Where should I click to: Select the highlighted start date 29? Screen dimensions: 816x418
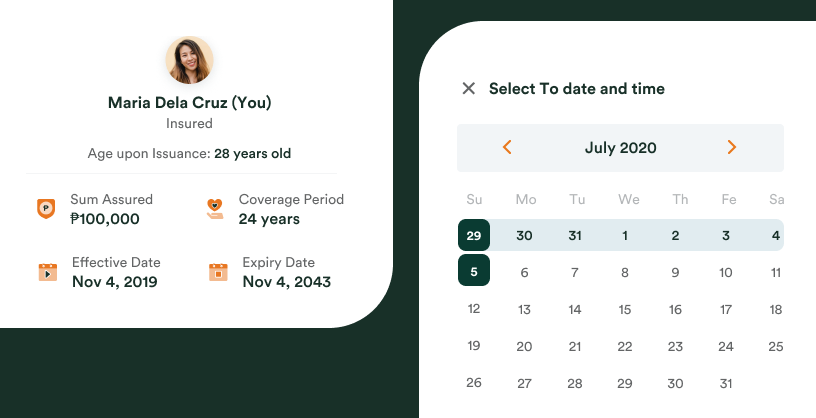pyautogui.click(x=474, y=236)
